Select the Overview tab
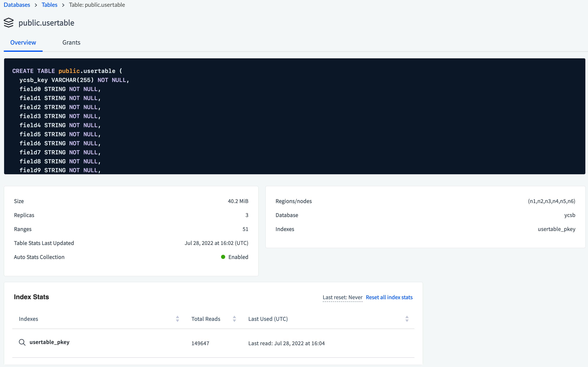The image size is (588, 367). tap(23, 42)
